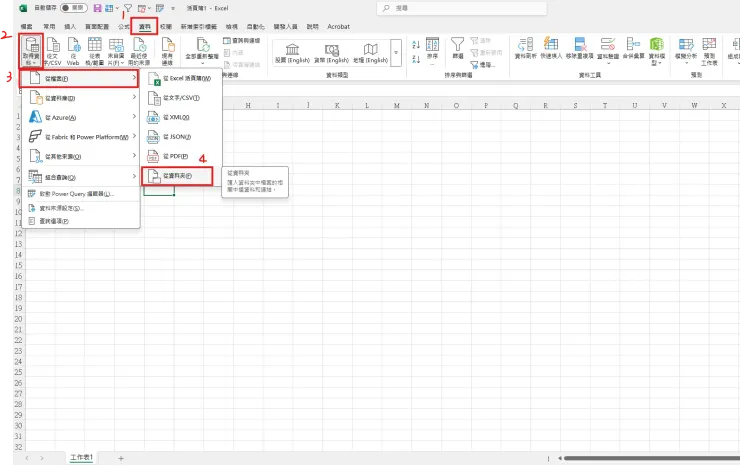The width and height of the screenshot is (740, 465).
Task: Click the Recent Sources ribbon icon
Action: pyautogui.click(x=139, y=51)
